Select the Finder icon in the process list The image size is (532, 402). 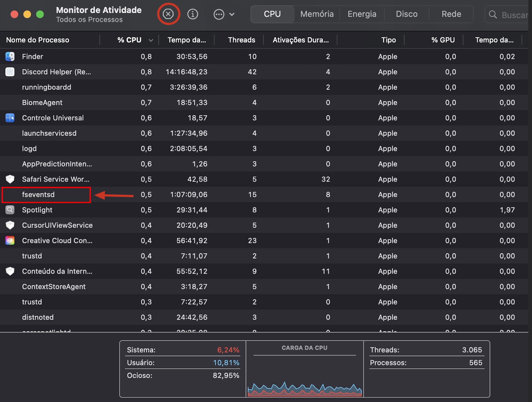10,56
